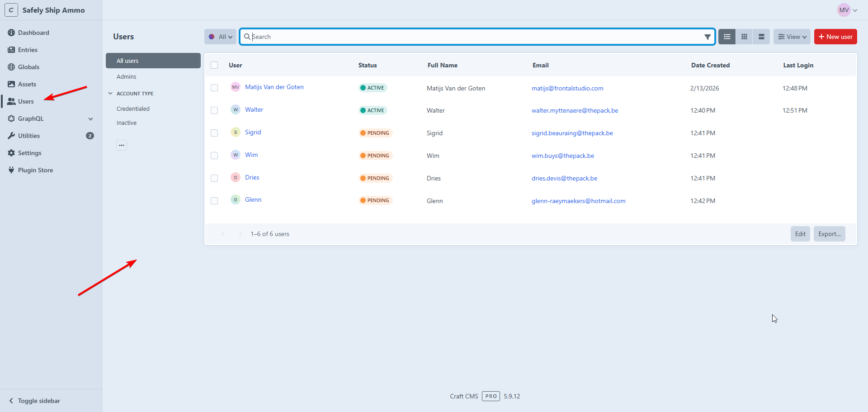This screenshot has height=412, width=868.
Task: Click the Edit button
Action: [x=800, y=234]
